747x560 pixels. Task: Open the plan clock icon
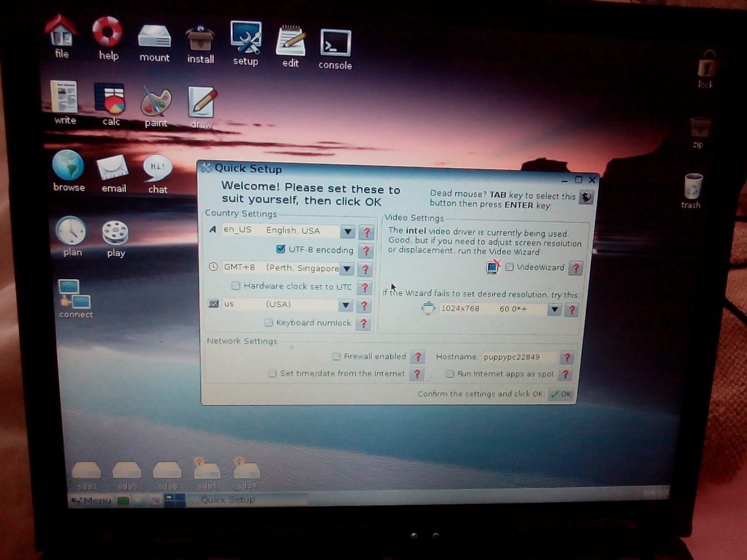72,236
